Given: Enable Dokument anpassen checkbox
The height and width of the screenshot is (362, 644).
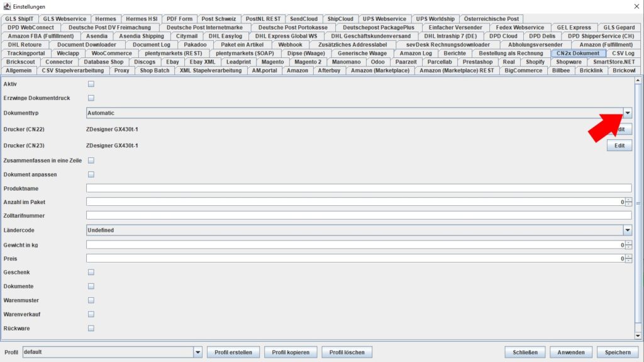Looking at the screenshot, I should [x=91, y=174].
